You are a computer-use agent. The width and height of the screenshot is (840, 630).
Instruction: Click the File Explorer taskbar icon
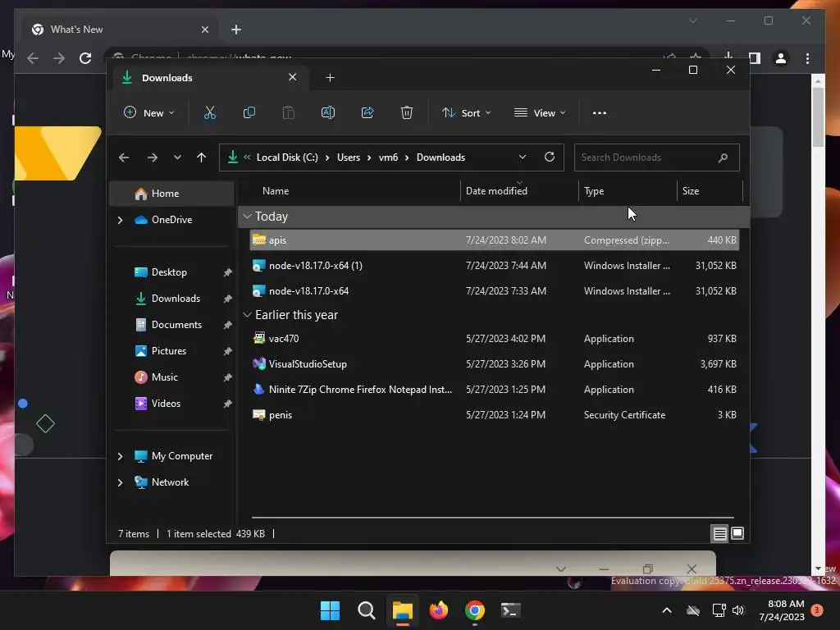pyautogui.click(x=402, y=610)
